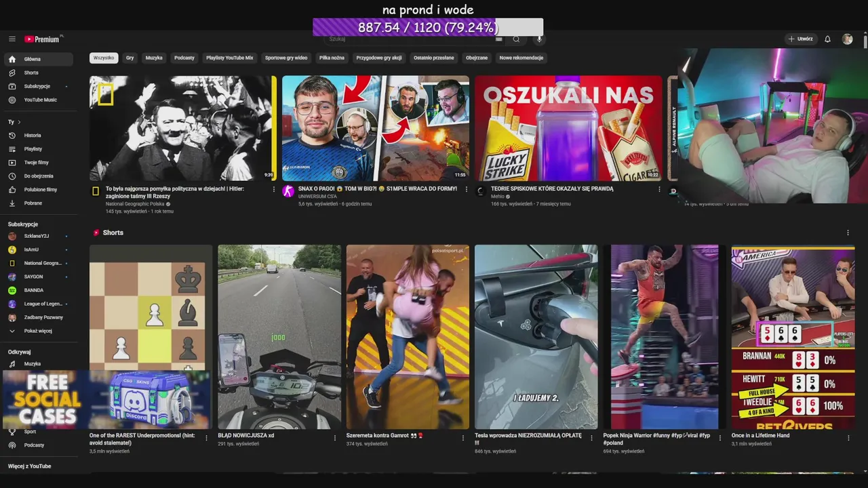The image size is (868, 488).
Task: Select Playlisty YouTube Mix chip
Action: (230, 58)
